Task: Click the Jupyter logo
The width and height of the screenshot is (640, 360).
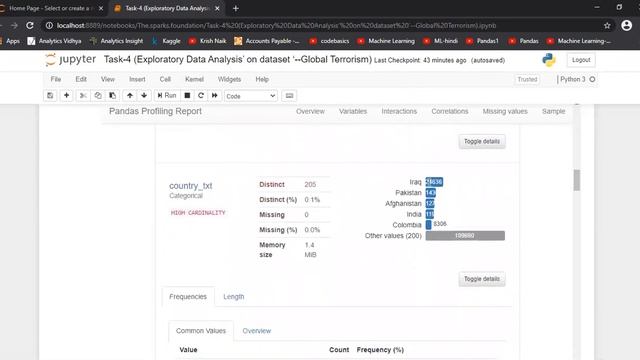Action: click(71, 60)
